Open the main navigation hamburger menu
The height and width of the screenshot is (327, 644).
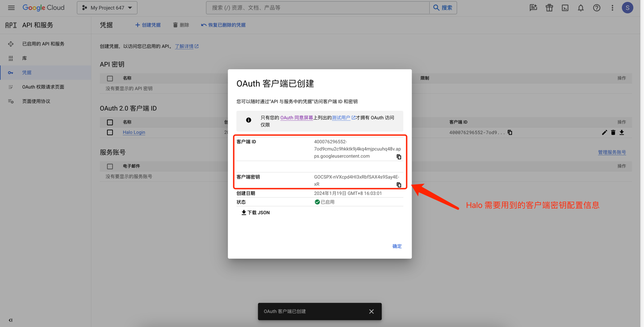[x=11, y=8]
